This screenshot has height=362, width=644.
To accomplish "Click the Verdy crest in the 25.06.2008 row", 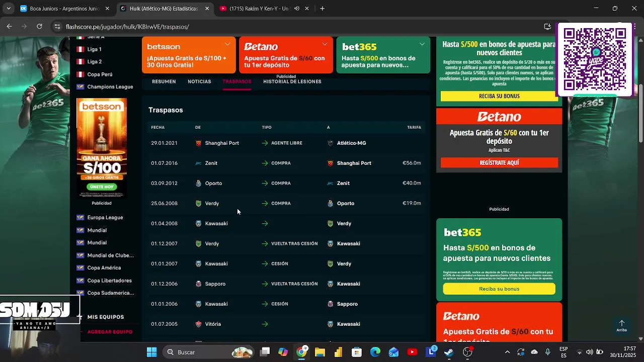I will [198, 204].
